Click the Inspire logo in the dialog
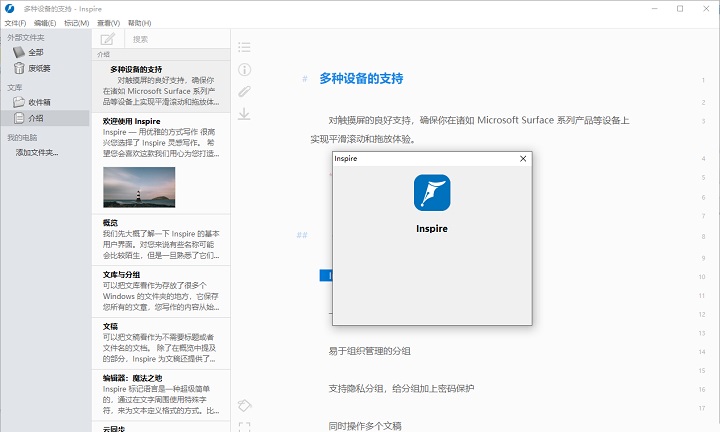 tap(432, 193)
